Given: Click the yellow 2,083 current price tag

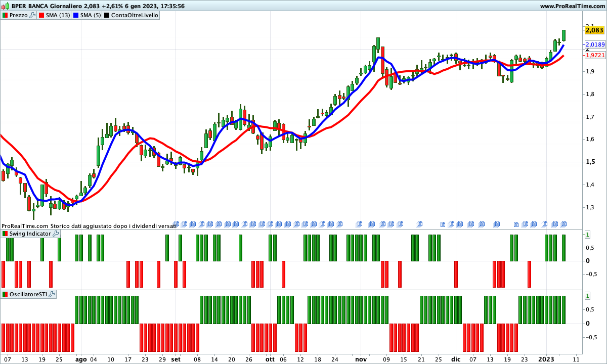Looking at the screenshot, I should (595, 30).
